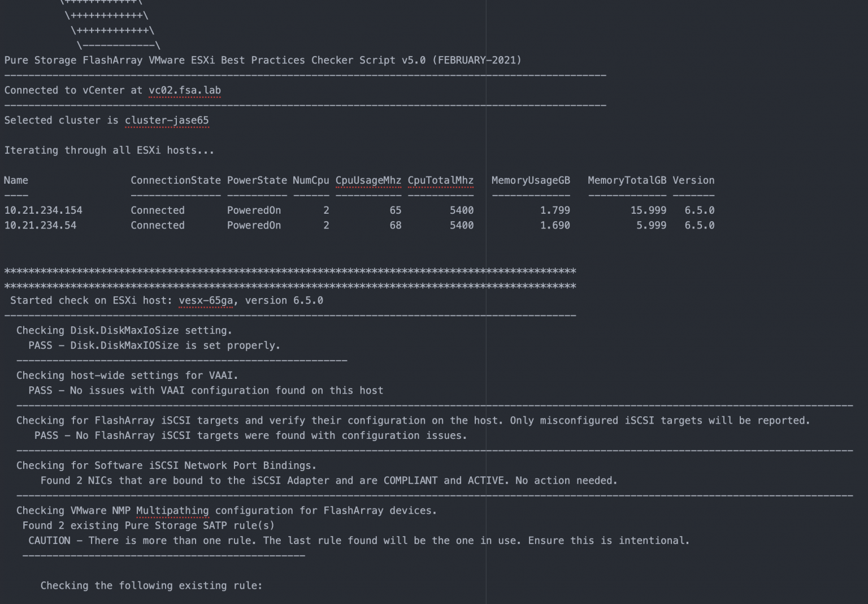Viewport: 868px width, 604px height.
Task: Click the MemoryTotalGB column header
Action: (627, 180)
